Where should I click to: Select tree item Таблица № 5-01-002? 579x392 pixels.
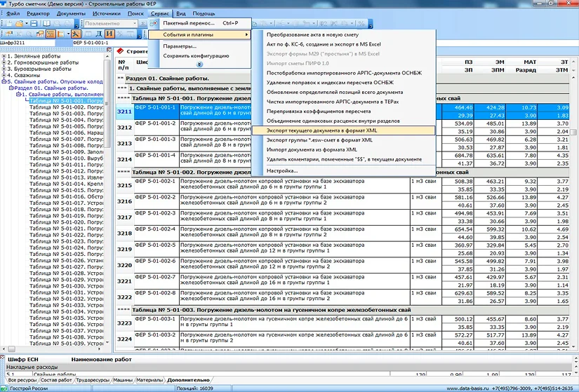pyautogui.click(x=67, y=107)
